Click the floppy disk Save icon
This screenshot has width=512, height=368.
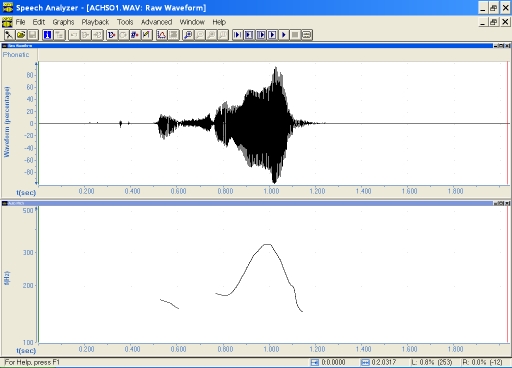[x=32, y=35]
